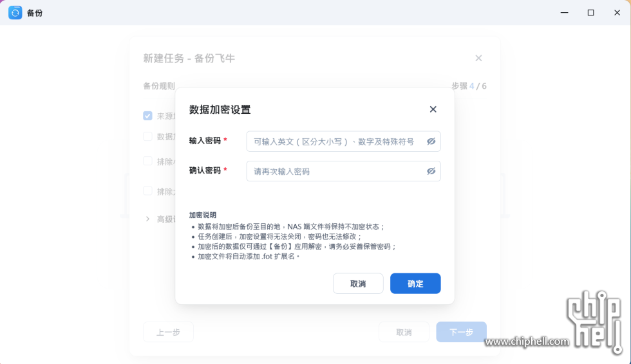The height and width of the screenshot is (364, 631).
Task: Focus the 确认密码 input box
Action: 335,171
